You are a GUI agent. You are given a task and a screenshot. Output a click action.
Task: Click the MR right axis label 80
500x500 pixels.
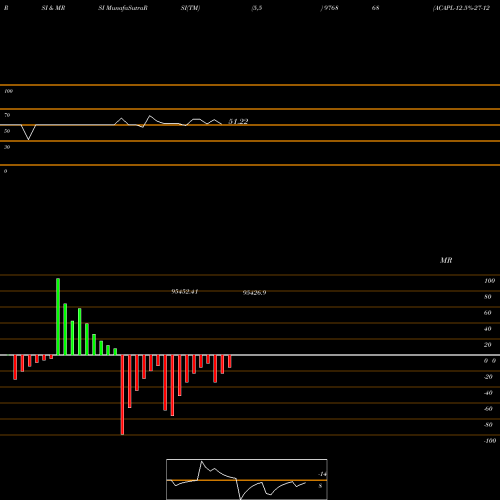coord(488,297)
